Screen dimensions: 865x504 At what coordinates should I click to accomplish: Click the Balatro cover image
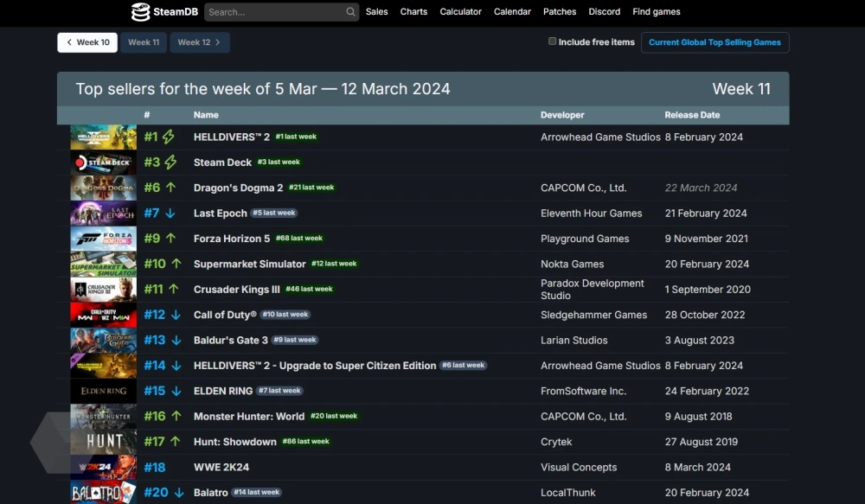click(103, 492)
